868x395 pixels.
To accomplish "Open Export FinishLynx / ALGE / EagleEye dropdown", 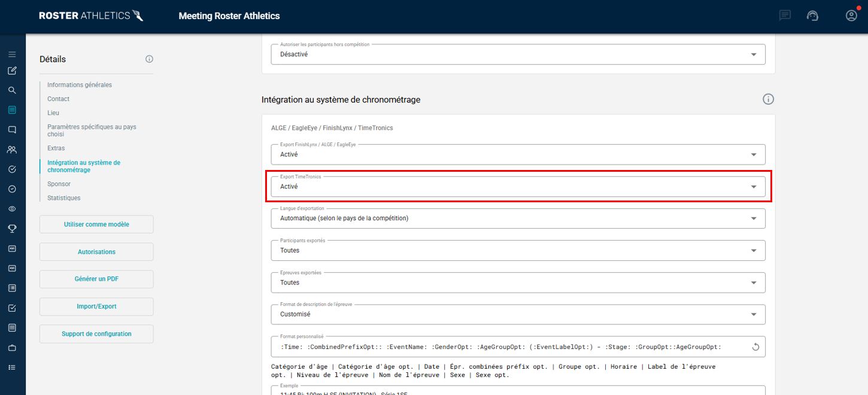I will pos(518,154).
